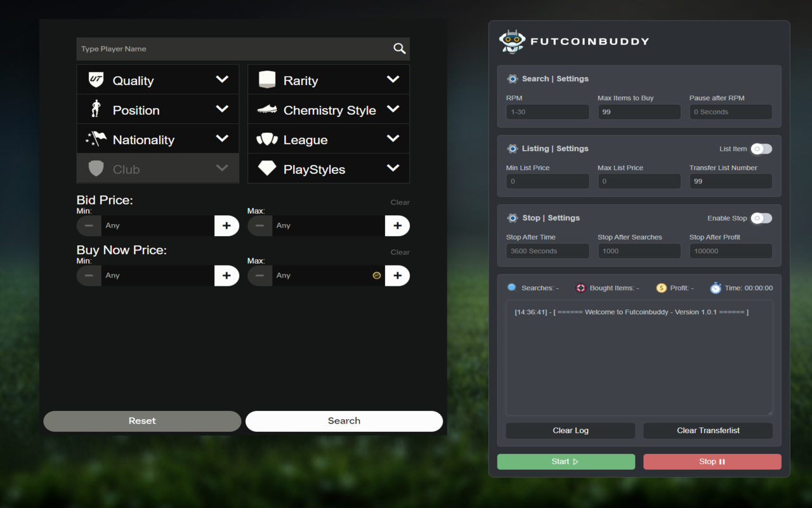
Task: Click the RPM input field
Action: (x=547, y=112)
